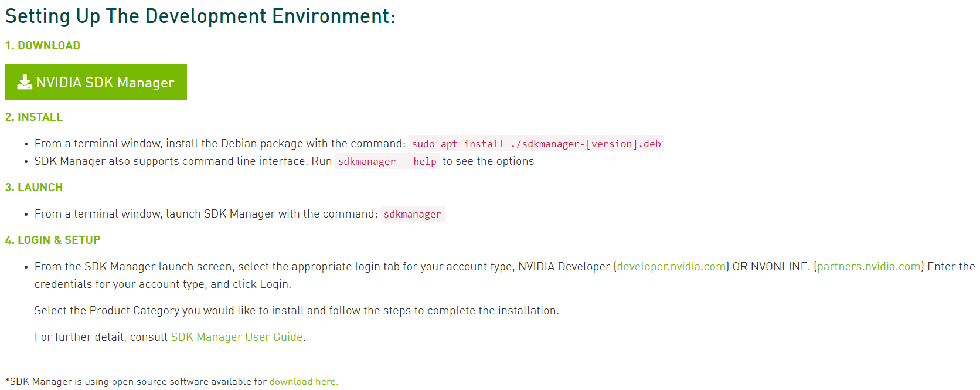Screen dimensions: 980x390
Task: Click the 'sdkmanager --help' code snippet
Action: point(387,161)
